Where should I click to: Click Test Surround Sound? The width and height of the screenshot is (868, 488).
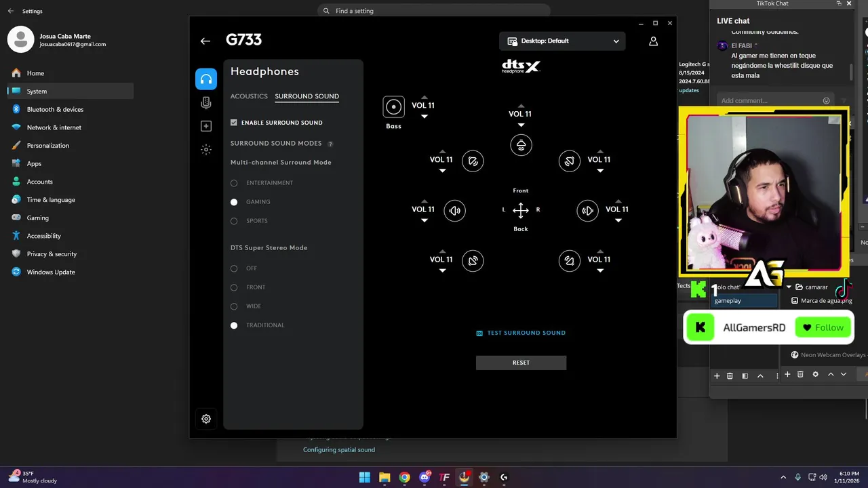(521, 333)
